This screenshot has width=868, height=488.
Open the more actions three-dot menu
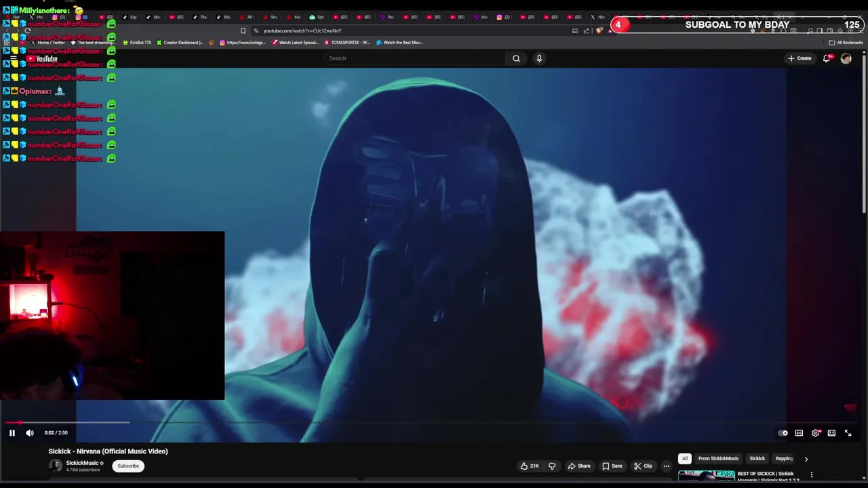[667, 466]
